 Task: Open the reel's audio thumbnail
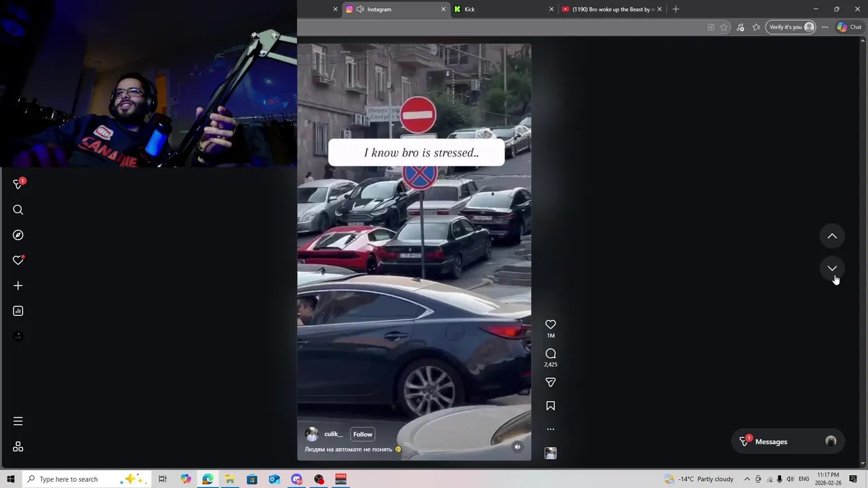551,453
